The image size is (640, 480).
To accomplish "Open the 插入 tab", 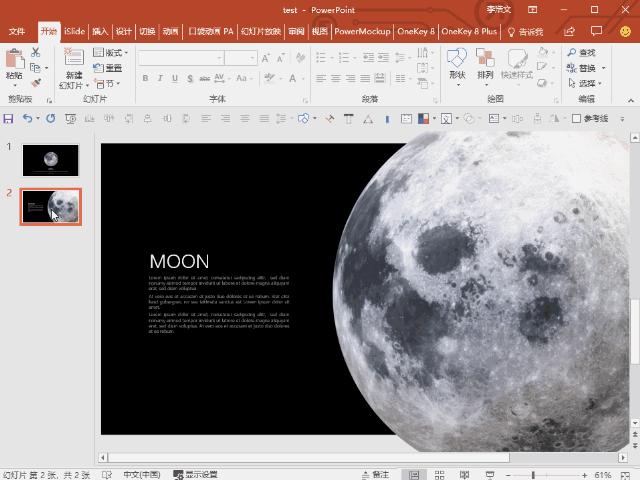I will click(x=100, y=31).
